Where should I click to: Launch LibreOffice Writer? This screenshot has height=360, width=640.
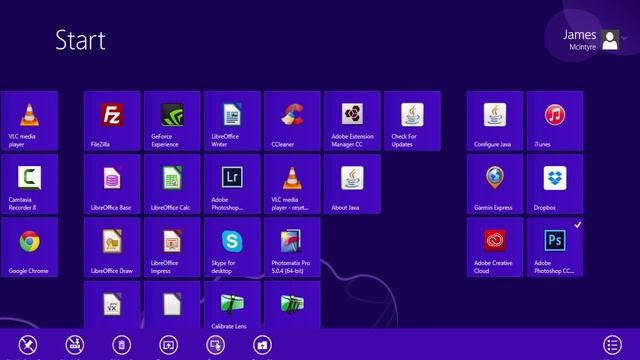tap(232, 121)
